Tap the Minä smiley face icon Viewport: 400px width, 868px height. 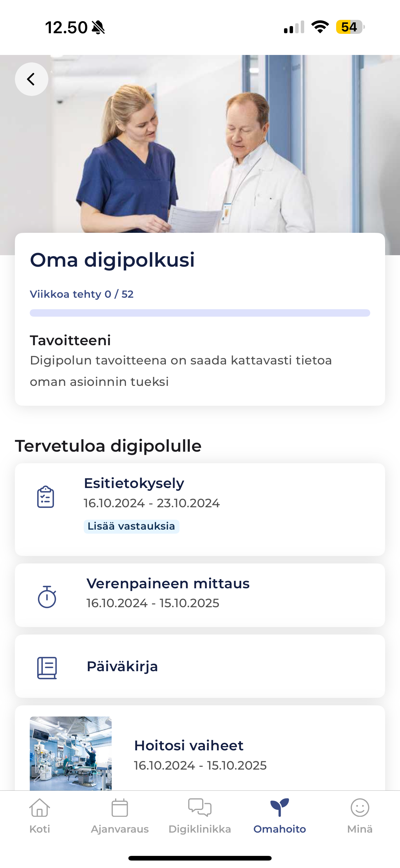(360, 808)
